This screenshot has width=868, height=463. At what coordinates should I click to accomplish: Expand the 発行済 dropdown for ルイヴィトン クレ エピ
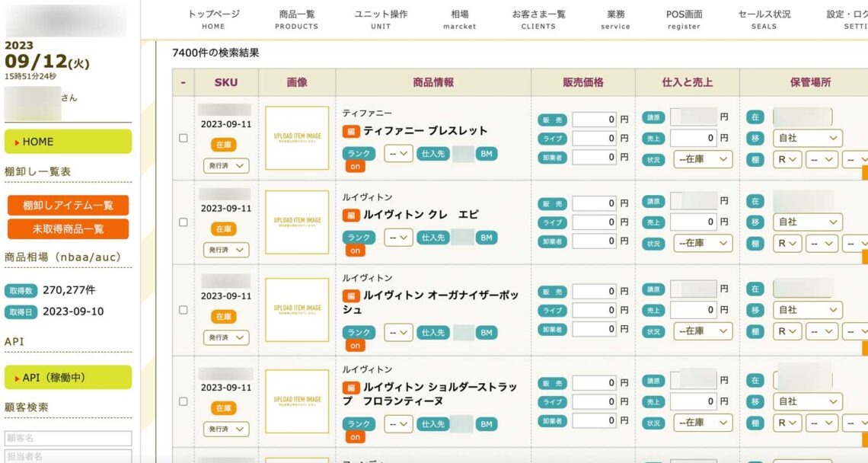[x=226, y=250]
